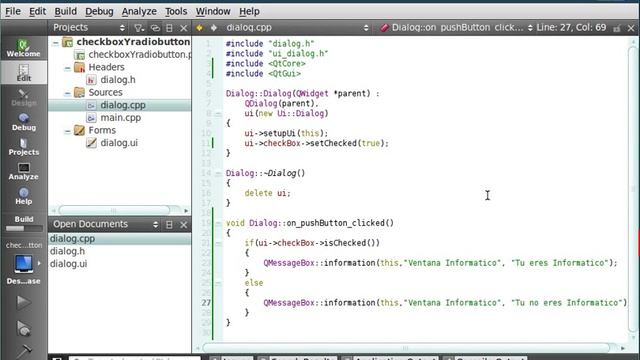Open the Edit menu

pyautogui.click(x=37, y=11)
